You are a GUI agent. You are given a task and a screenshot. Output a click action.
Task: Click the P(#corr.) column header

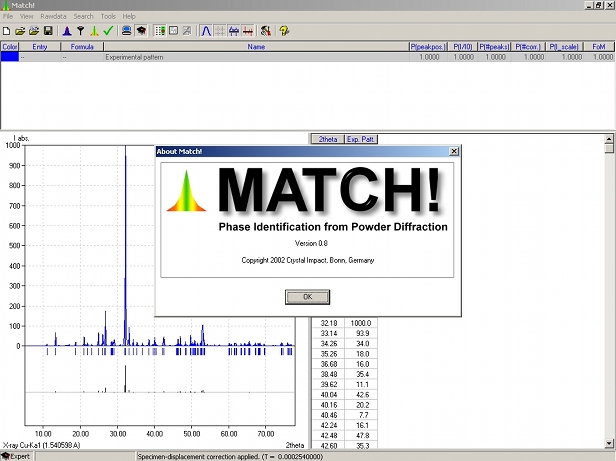(x=528, y=47)
